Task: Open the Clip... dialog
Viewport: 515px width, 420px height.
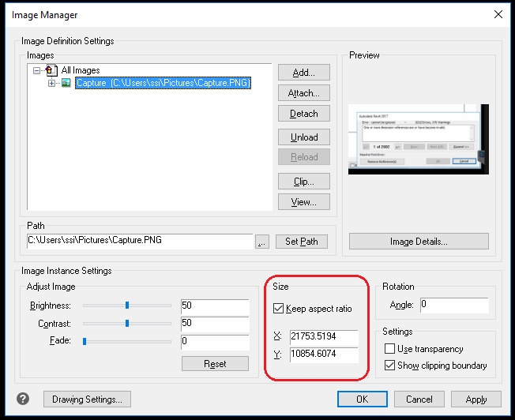Action: tap(304, 182)
